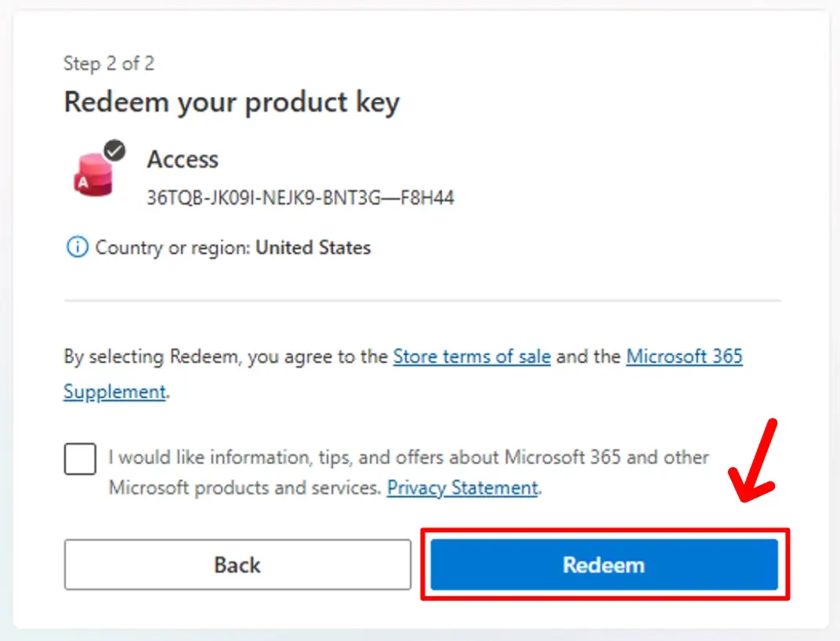Open the Store terms of sale link
The width and height of the screenshot is (840, 641).
pyautogui.click(x=472, y=357)
